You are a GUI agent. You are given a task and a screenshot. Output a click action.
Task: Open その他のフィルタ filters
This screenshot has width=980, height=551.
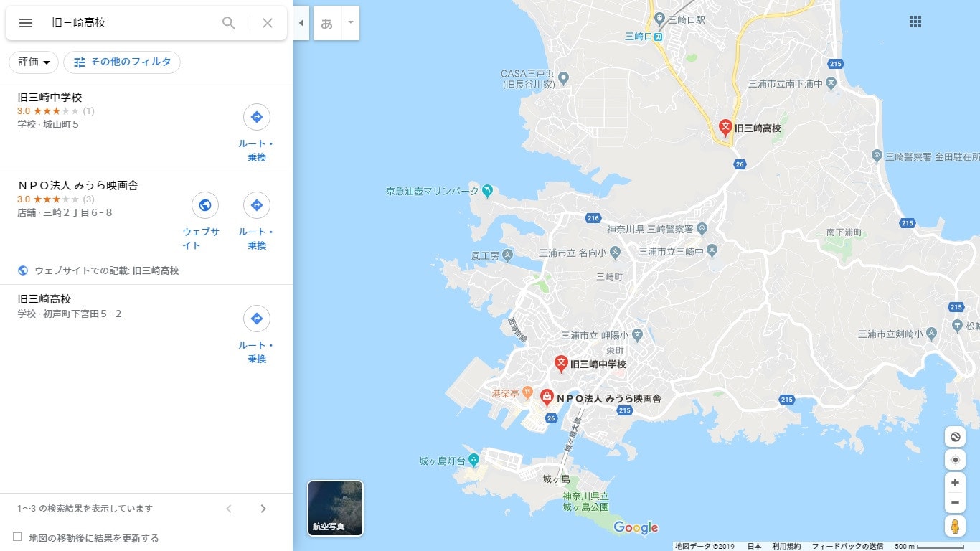[x=122, y=62]
